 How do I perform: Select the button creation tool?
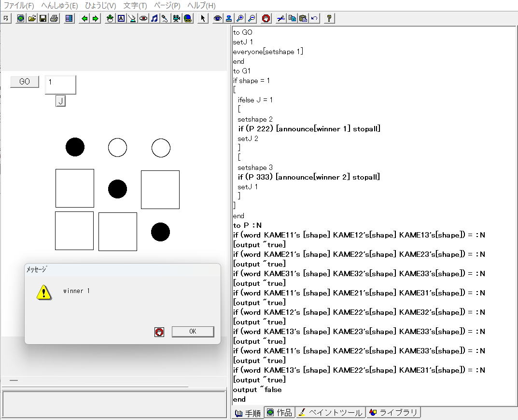point(143,18)
